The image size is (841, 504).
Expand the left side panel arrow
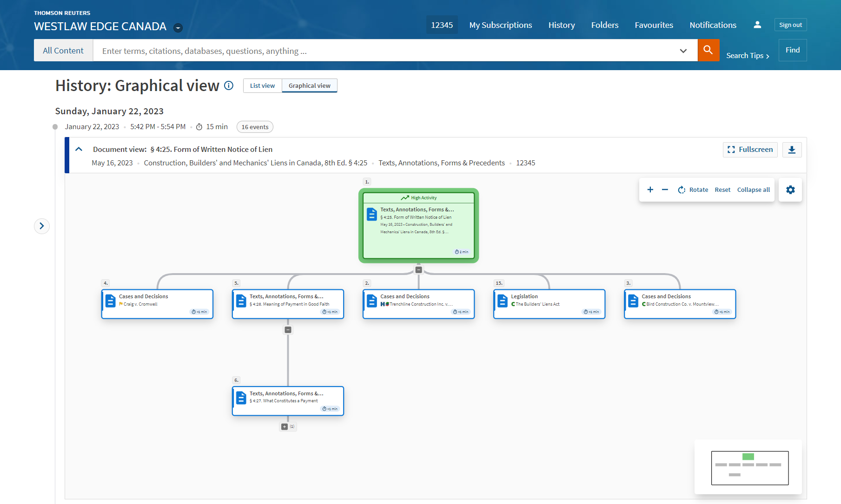[42, 226]
